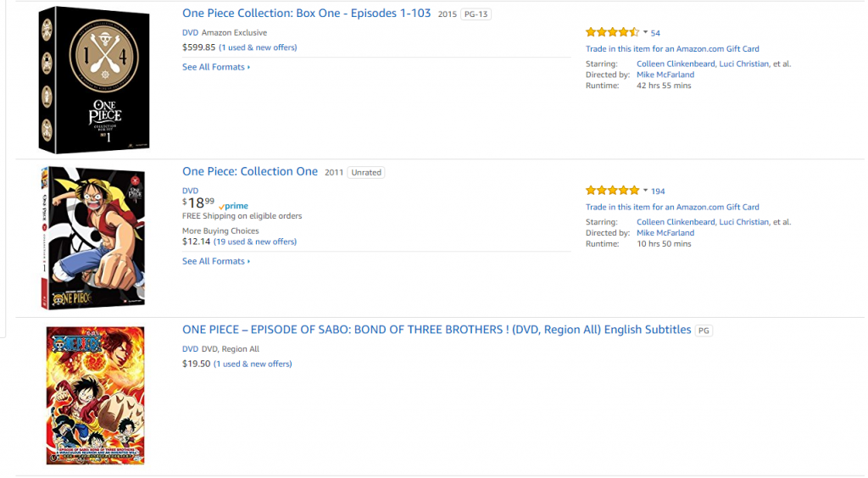Click the PG-13 rating badge

(x=476, y=14)
